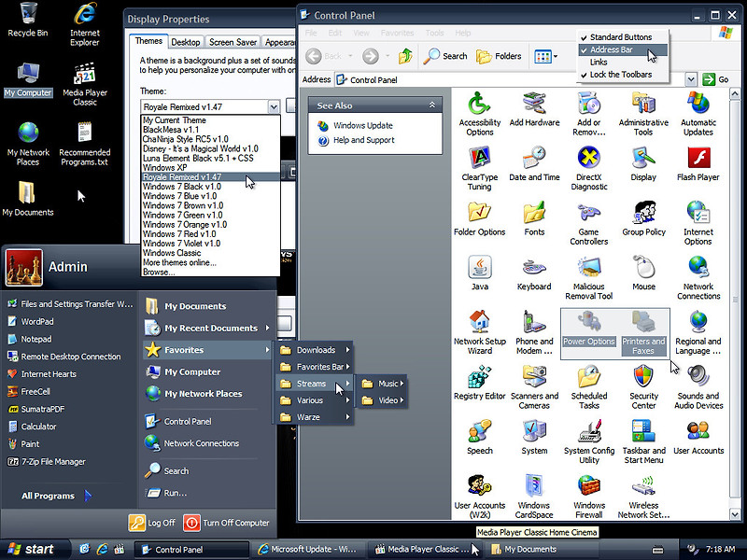Image resolution: width=747 pixels, height=560 pixels.
Task: Toggle Standard Buttons toolbar option
Action: (x=621, y=37)
